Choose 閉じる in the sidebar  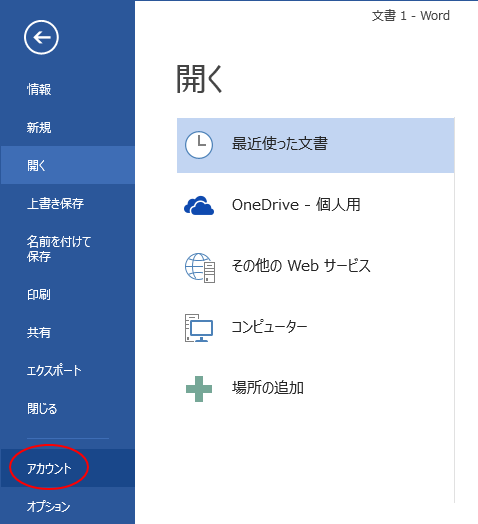coord(67,408)
